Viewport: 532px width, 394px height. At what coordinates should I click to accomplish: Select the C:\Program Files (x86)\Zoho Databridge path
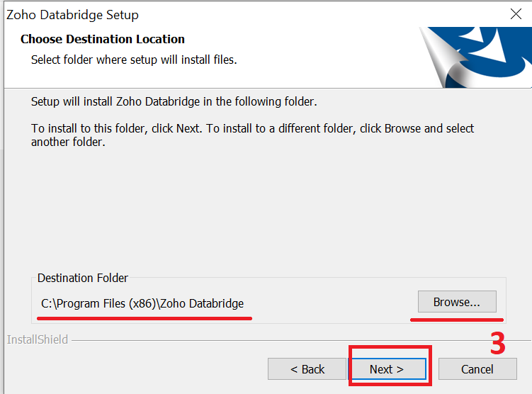[x=142, y=303]
